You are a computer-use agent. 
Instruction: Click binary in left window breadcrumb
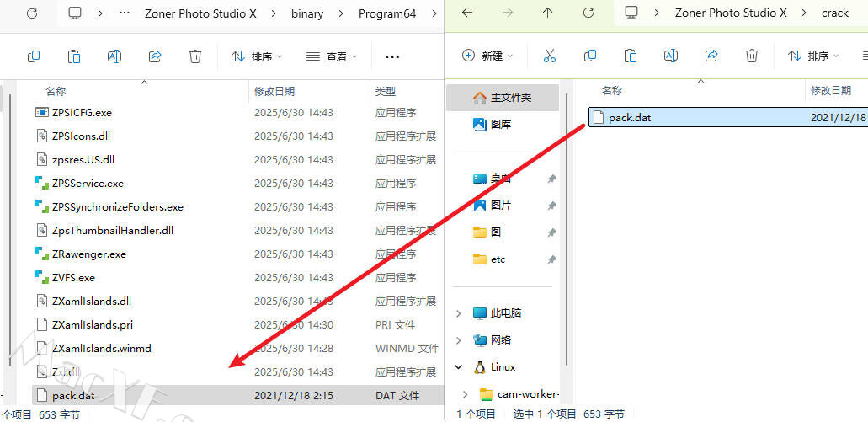click(x=307, y=13)
